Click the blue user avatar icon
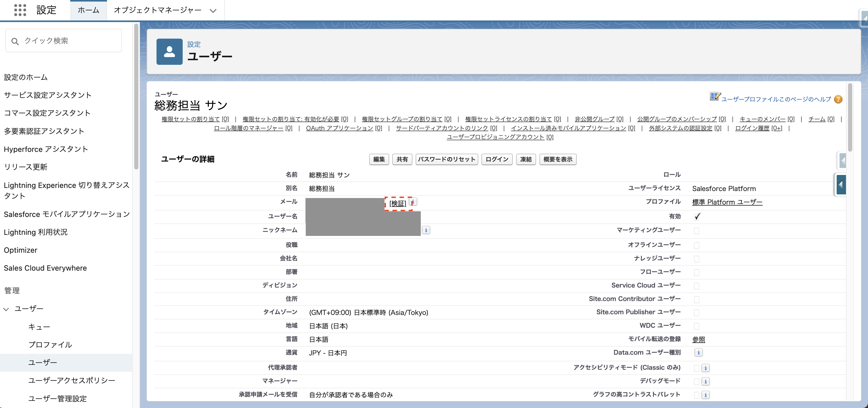 [169, 52]
